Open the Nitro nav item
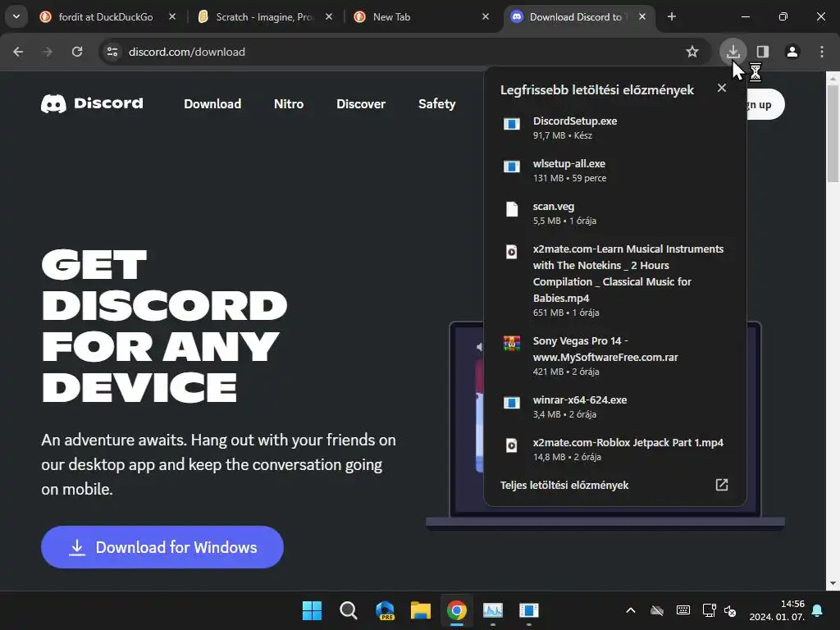The width and height of the screenshot is (840, 630). [289, 104]
